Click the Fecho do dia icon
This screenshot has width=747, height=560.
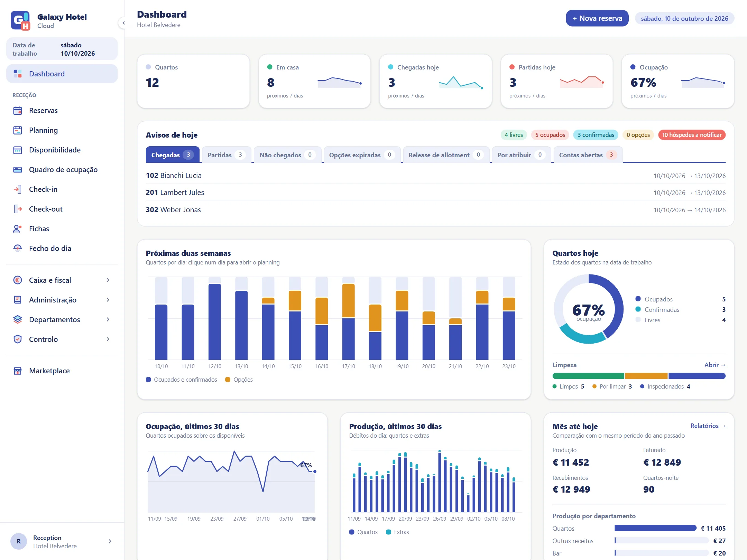(x=18, y=249)
